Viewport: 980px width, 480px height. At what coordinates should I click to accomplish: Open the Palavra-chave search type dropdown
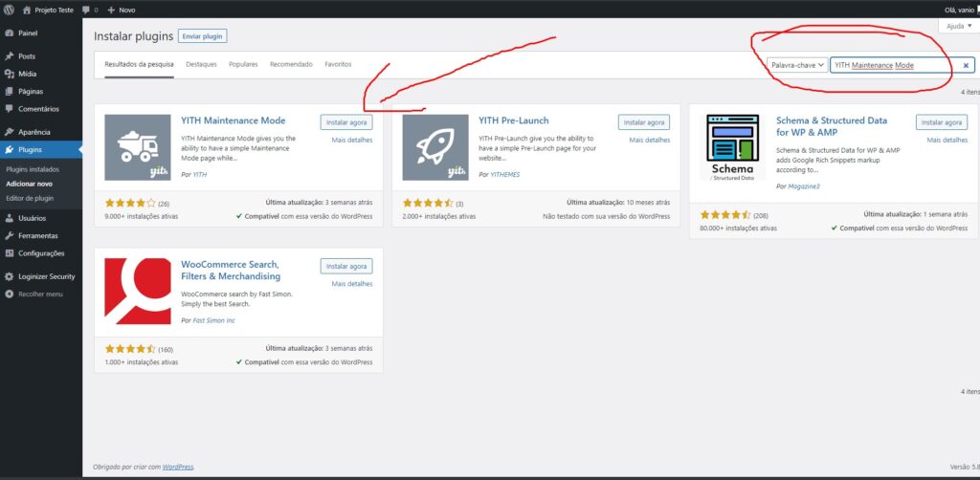(797, 65)
